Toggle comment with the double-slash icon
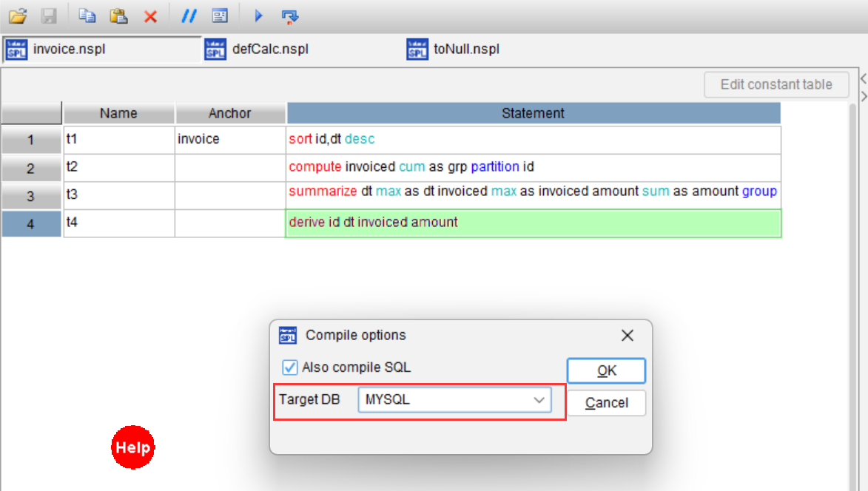Screen dimensions: 868x491 click(189, 16)
